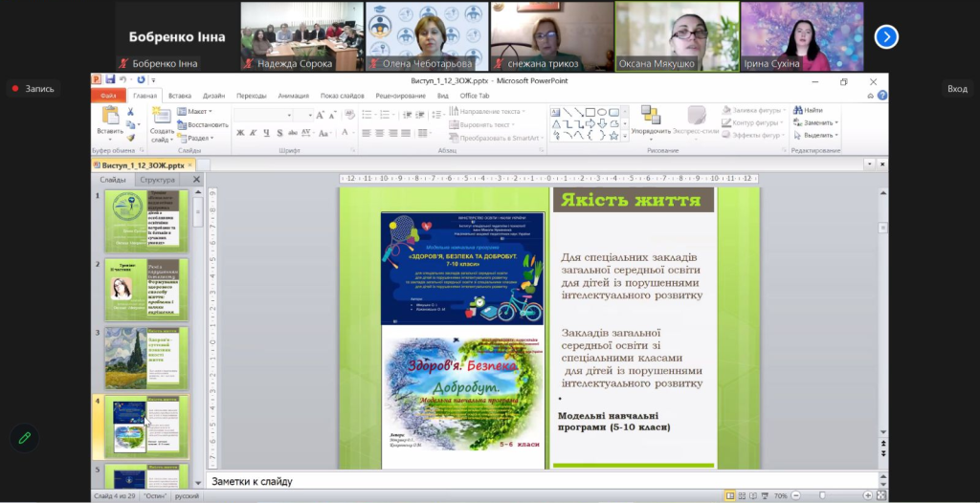Click Create slide (Создать слайд) icon
Viewport: 980px width, 503px height.
pos(162,116)
